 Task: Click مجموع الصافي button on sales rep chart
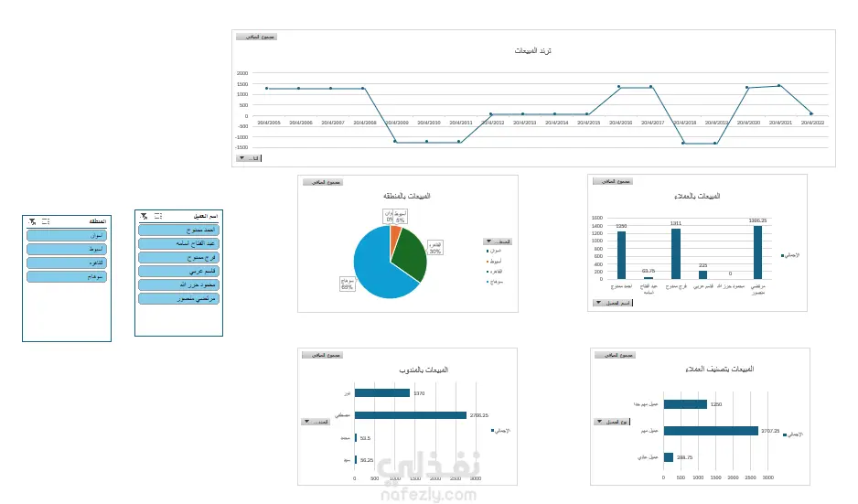pos(322,355)
